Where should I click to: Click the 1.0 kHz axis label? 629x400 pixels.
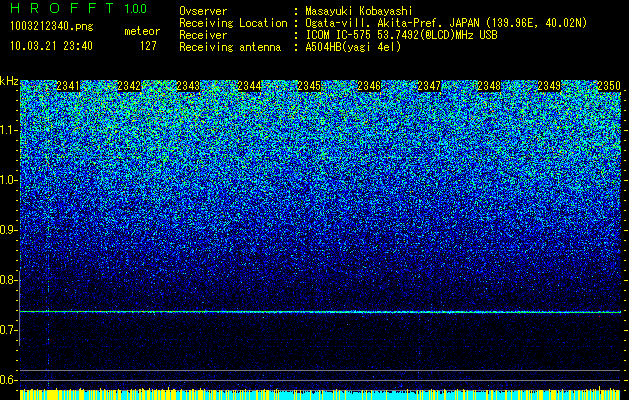[x=9, y=180]
